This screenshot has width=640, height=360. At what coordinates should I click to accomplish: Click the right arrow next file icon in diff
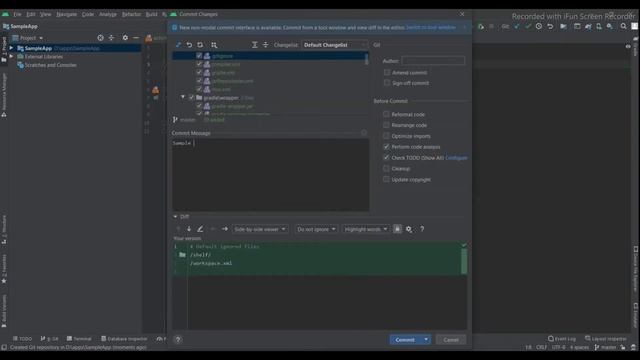tap(224, 229)
